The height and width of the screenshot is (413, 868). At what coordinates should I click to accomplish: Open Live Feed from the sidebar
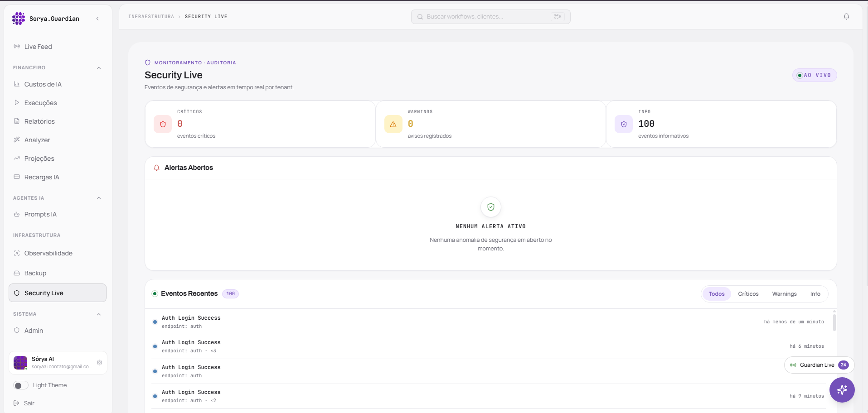[58, 47]
